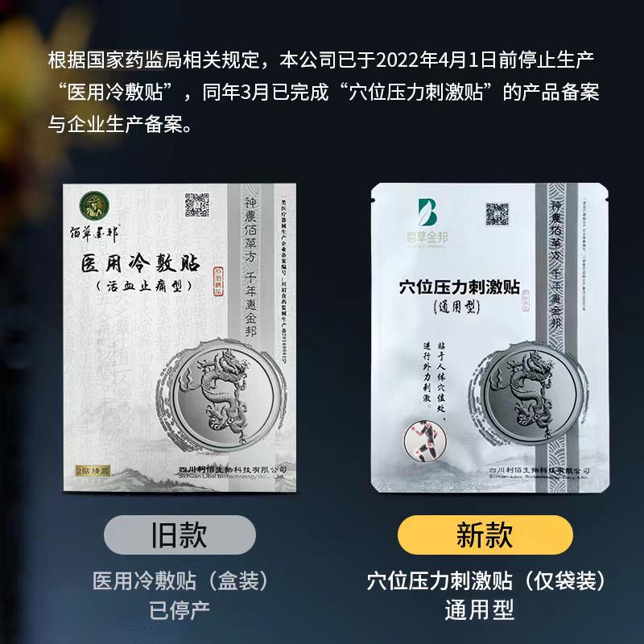The image size is (644, 644).
Task: Click the announcement paragraph about 国家药监局
Action: 324,92
